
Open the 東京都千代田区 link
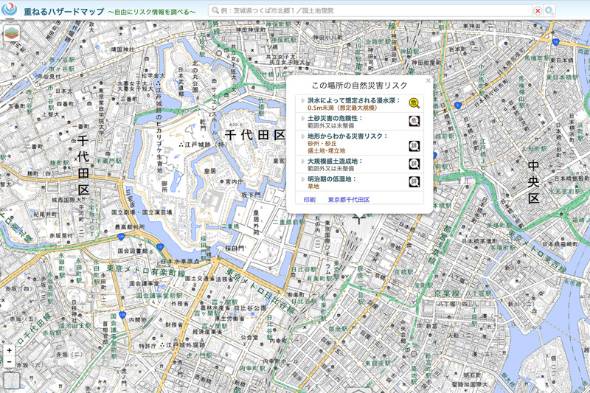[x=349, y=200]
